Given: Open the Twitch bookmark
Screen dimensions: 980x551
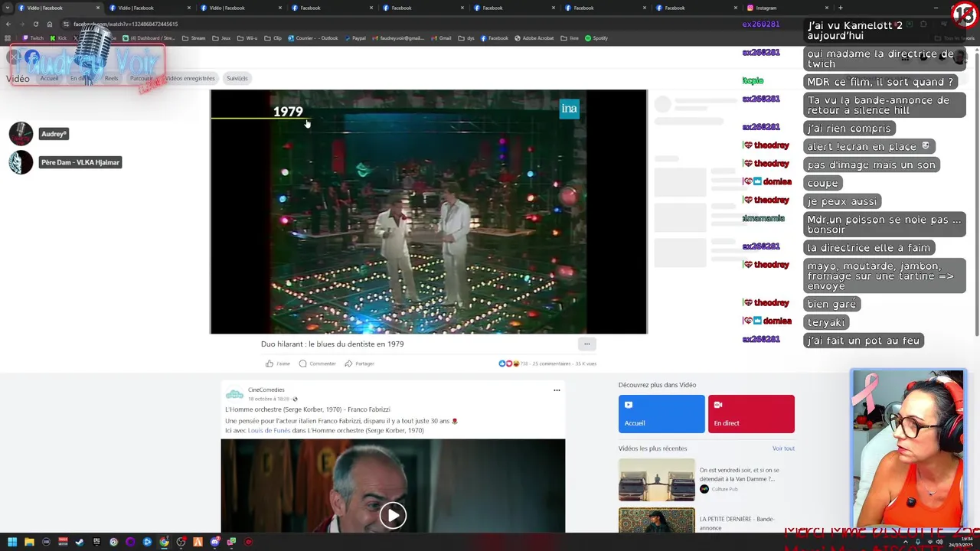Looking at the screenshot, I should pyautogui.click(x=33, y=38).
